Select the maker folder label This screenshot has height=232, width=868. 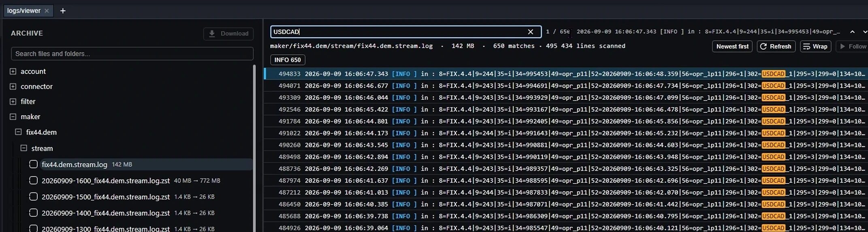pyautogui.click(x=30, y=117)
